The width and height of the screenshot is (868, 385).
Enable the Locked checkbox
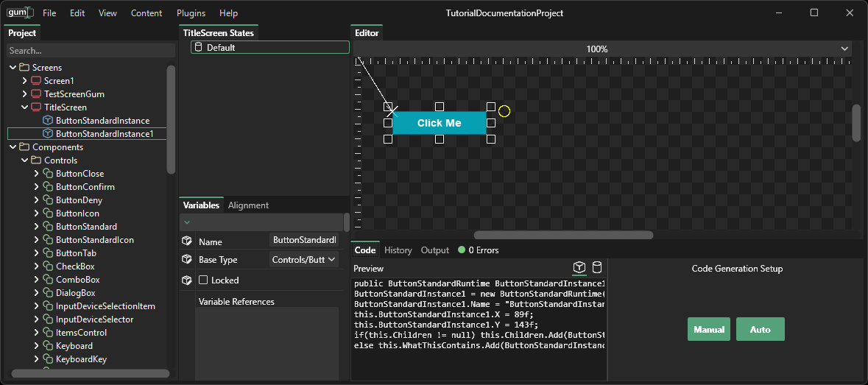pos(204,280)
